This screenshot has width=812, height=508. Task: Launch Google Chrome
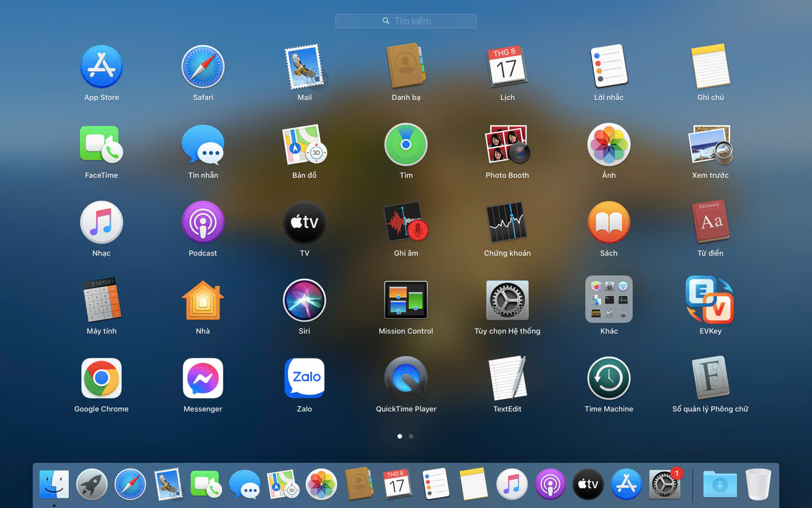[101, 378]
